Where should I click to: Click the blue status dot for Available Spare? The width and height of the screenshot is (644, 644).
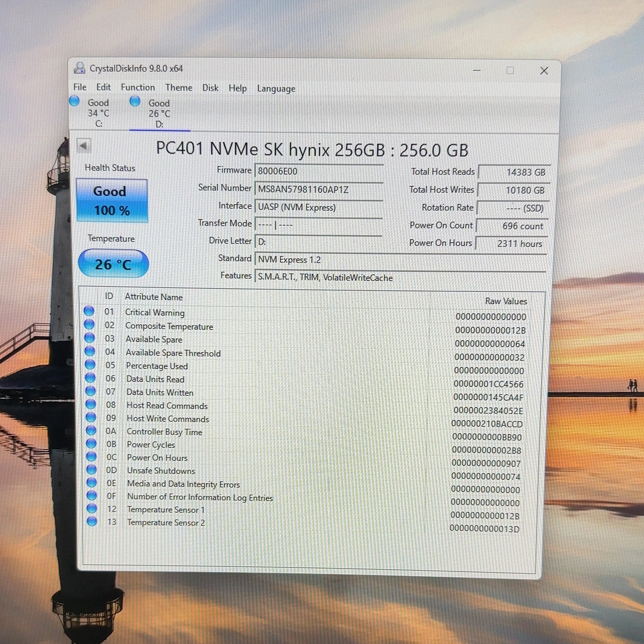pyautogui.click(x=90, y=338)
